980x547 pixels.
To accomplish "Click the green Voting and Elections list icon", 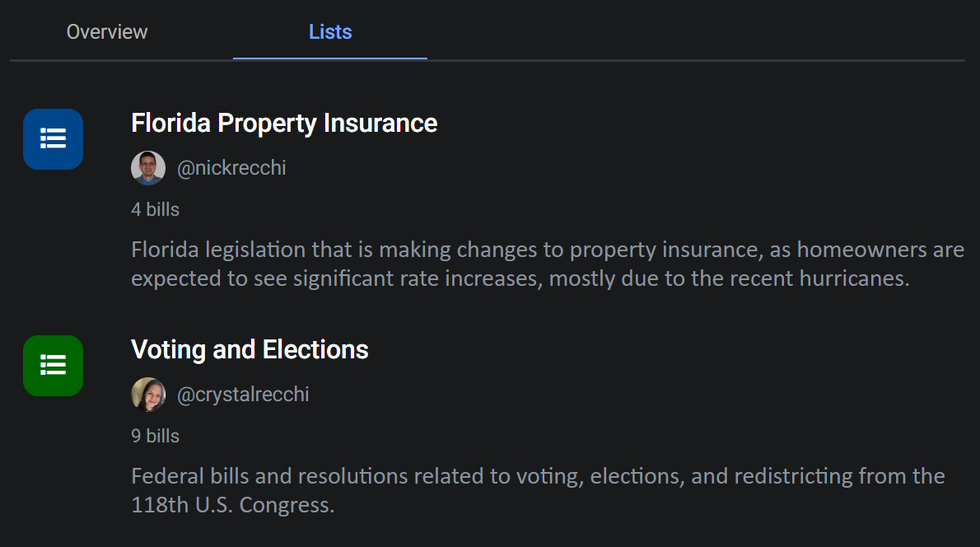I will (54, 366).
